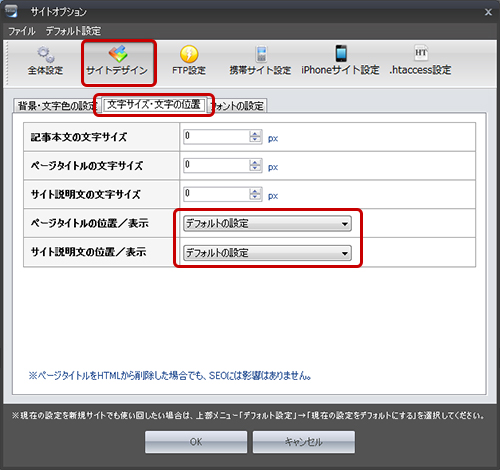Expand サイト説明文の位置／表示 dropdown
Viewport: 500px width, 470px height.
pos(267,253)
